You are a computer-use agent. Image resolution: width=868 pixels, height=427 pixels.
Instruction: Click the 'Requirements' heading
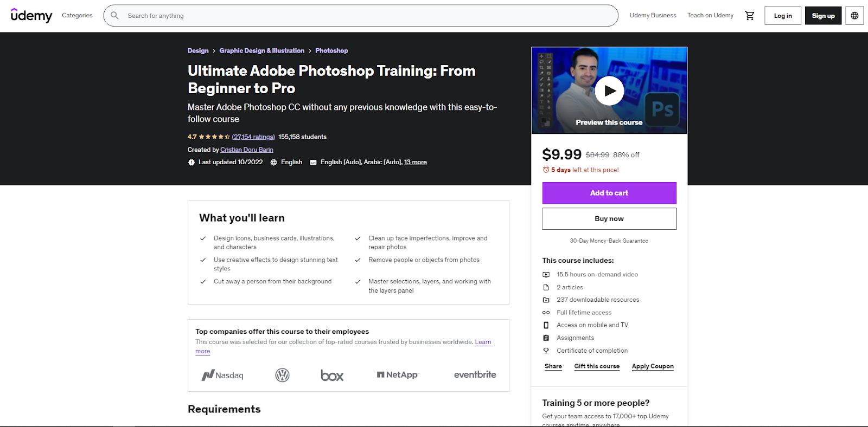click(224, 409)
